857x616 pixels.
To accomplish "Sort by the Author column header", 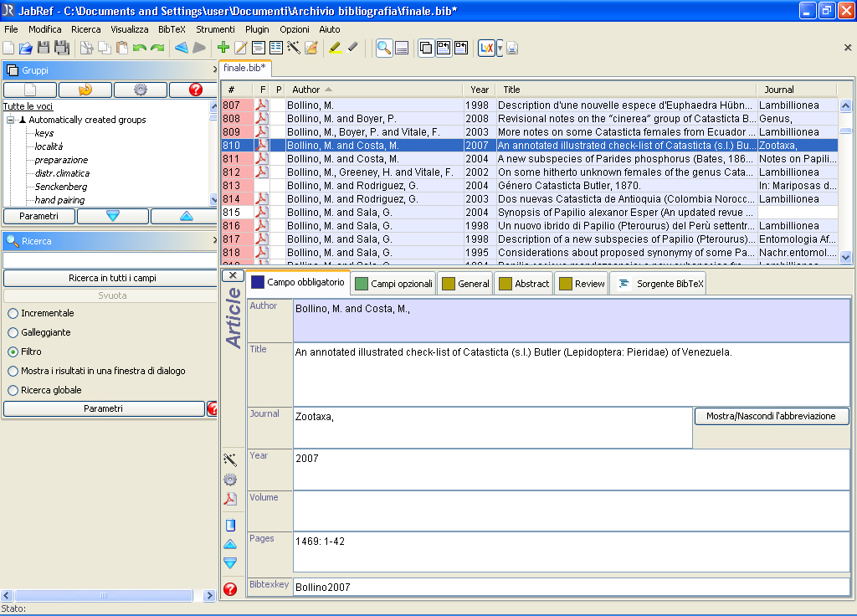I will click(x=306, y=90).
